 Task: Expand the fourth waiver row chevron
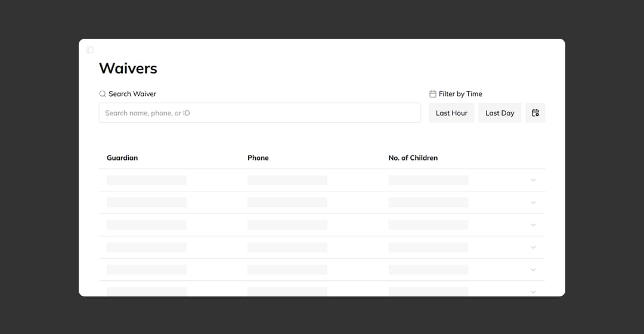(533, 248)
